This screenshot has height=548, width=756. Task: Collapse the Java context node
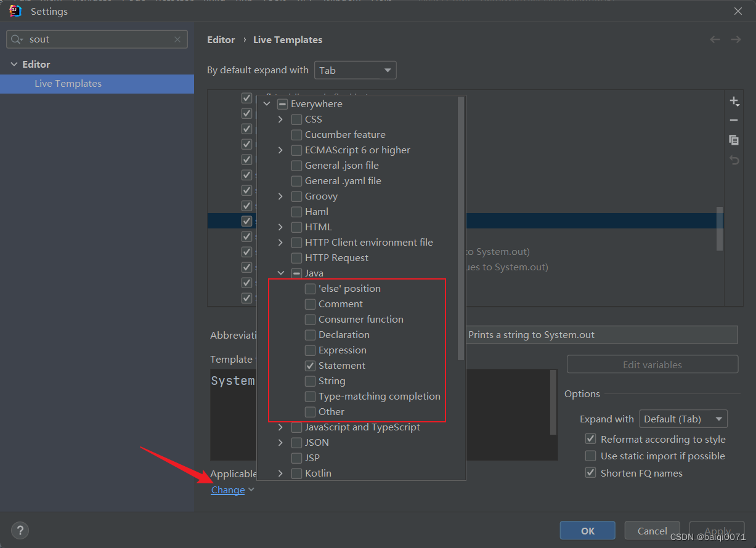pos(281,273)
